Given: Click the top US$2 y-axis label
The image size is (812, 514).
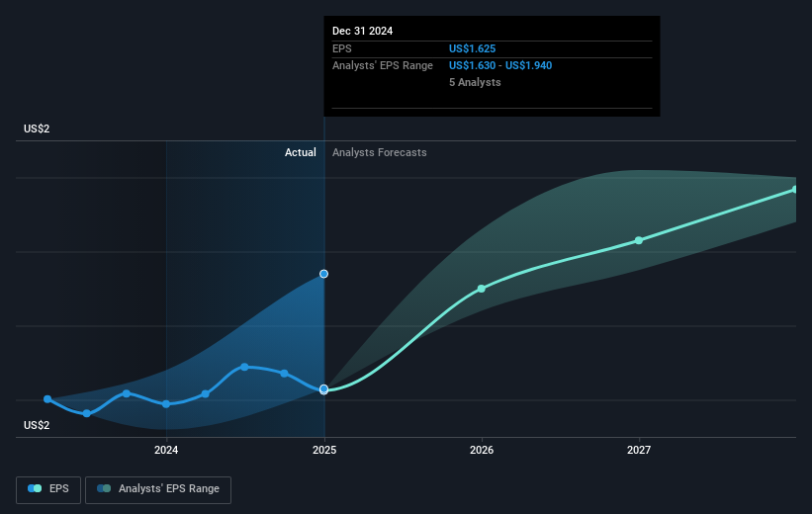Looking at the screenshot, I should click(37, 128).
